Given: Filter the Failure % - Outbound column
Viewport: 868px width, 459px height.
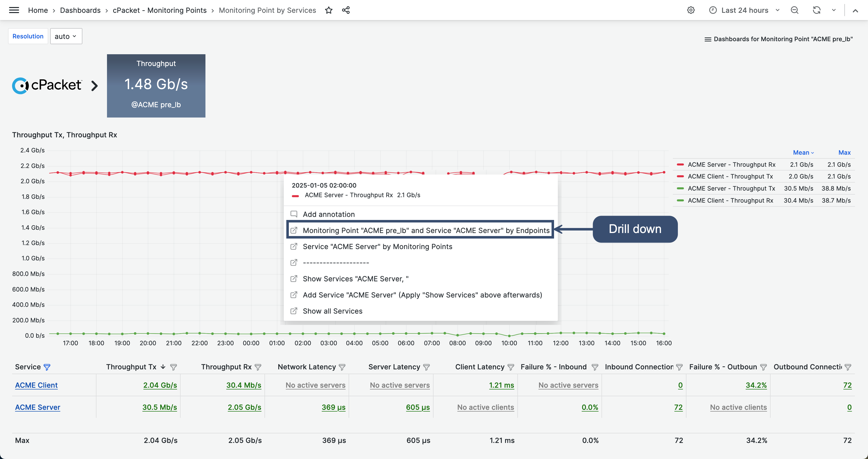Looking at the screenshot, I should [x=764, y=367].
